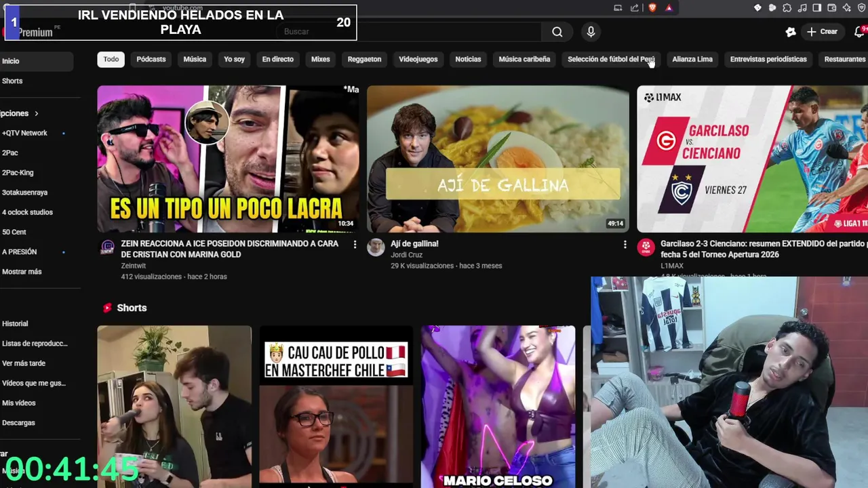This screenshot has width=868, height=488.
Task: Open the Cau Cau de Pollo short
Action: click(x=336, y=407)
